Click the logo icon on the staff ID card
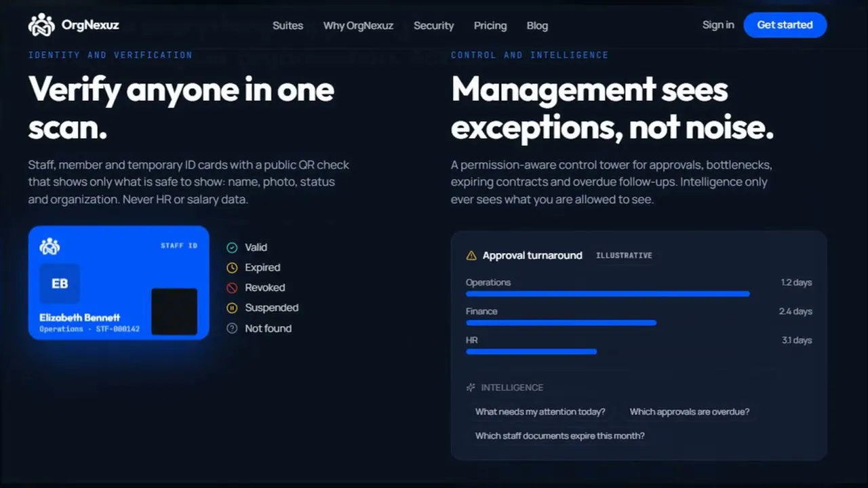The image size is (868, 488). [50, 246]
